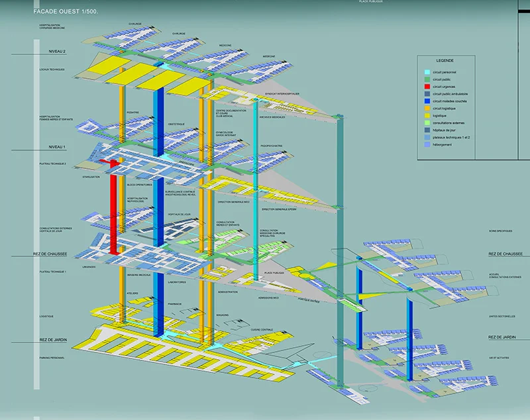Select the 'consultations externes' legend label
The height and width of the screenshot is (420, 530).
(x=449, y=123)
